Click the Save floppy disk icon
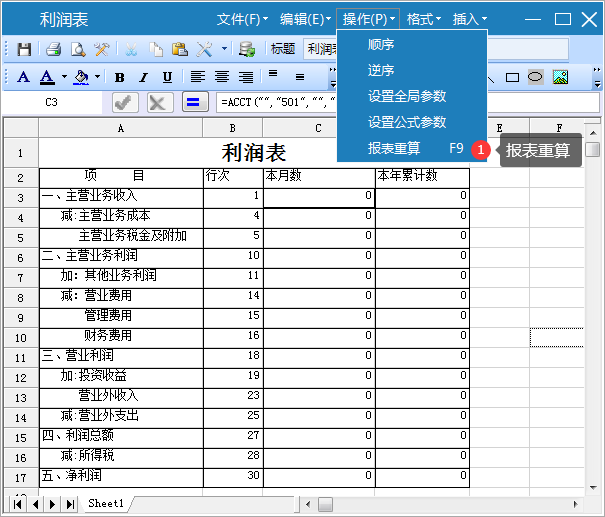The image size is (605, 517). click(24, 49)
